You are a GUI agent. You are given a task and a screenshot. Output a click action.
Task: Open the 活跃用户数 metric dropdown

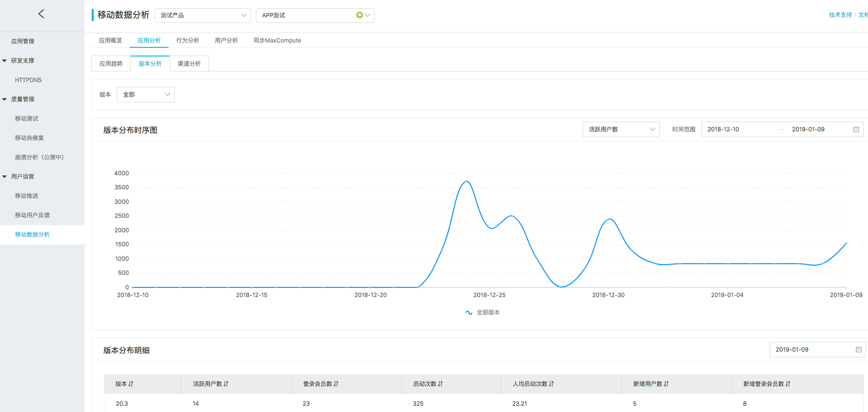621,129
